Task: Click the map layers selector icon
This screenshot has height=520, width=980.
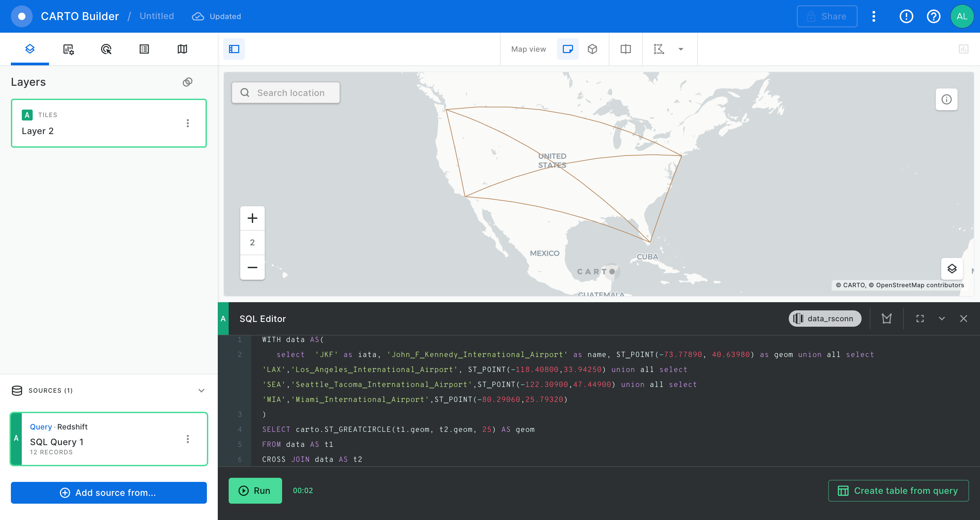Action: [x=952, y=269]
